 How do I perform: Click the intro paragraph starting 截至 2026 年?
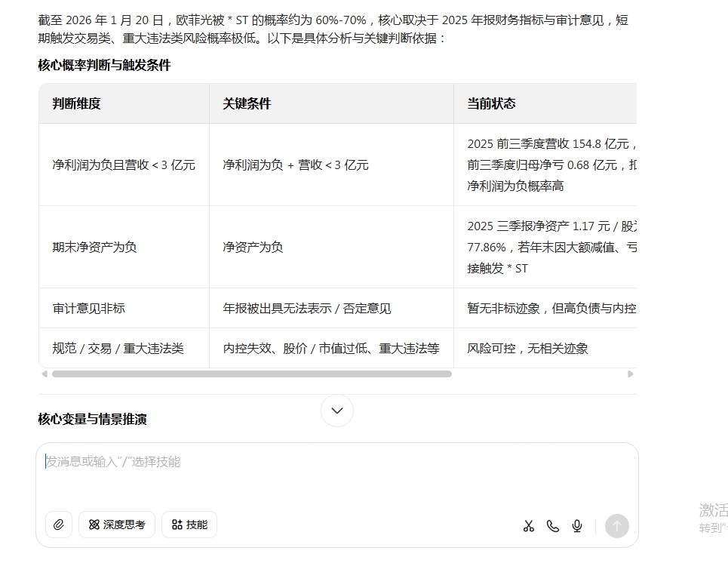click(333, 29)
